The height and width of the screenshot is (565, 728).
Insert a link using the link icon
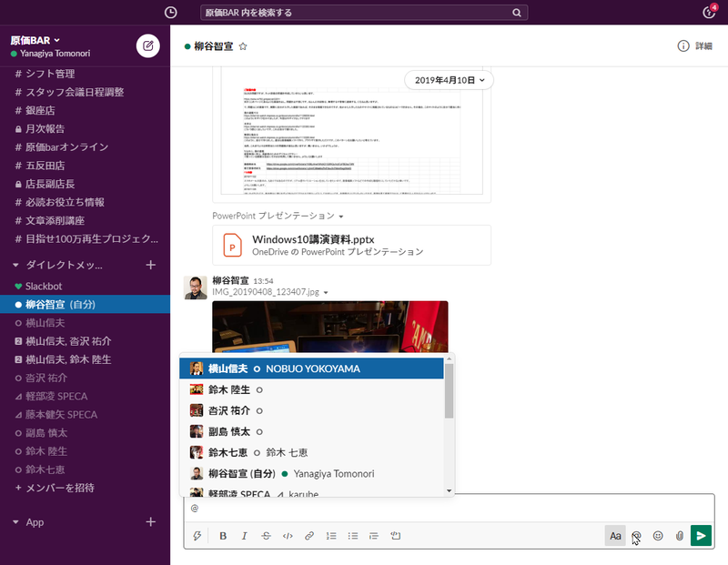click(309, 536)
